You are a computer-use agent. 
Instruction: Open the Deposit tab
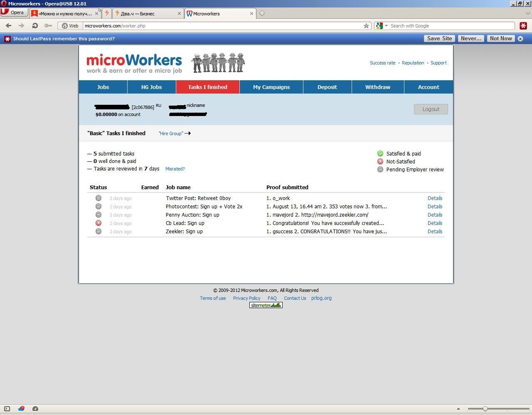pos(328,87)
